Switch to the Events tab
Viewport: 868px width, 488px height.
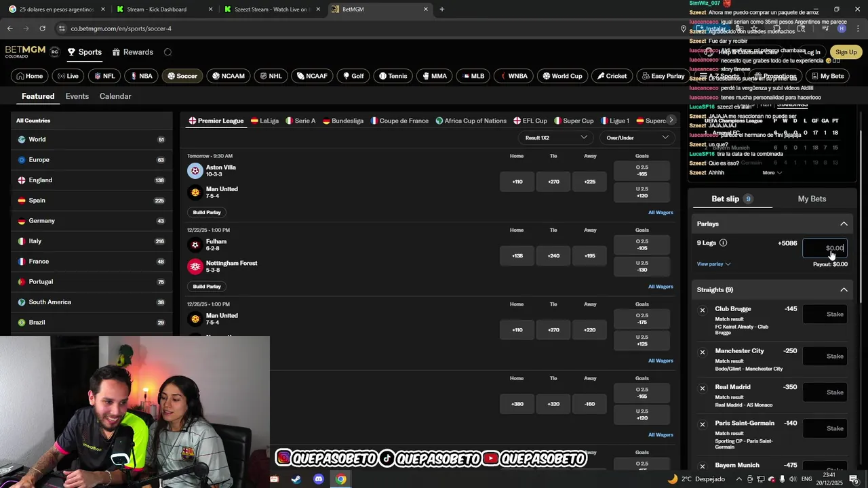[77, 96]
